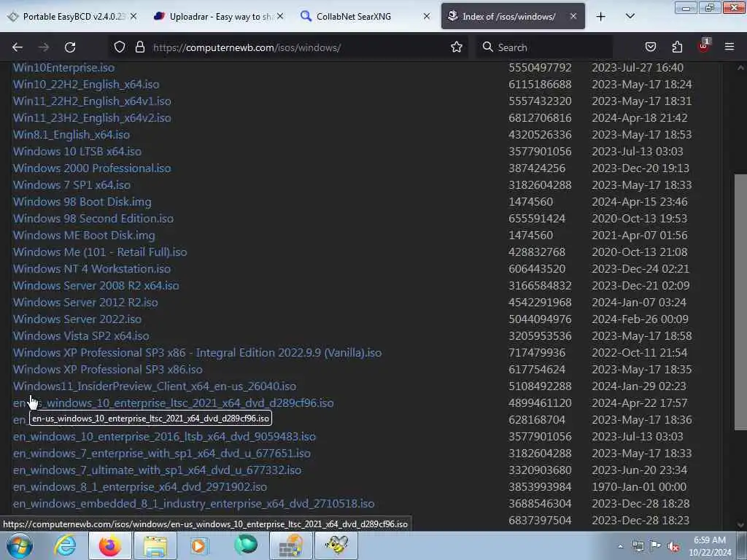
Task: Open Windows NT 4 Workstation.iso link
Action: pos(92,268)
